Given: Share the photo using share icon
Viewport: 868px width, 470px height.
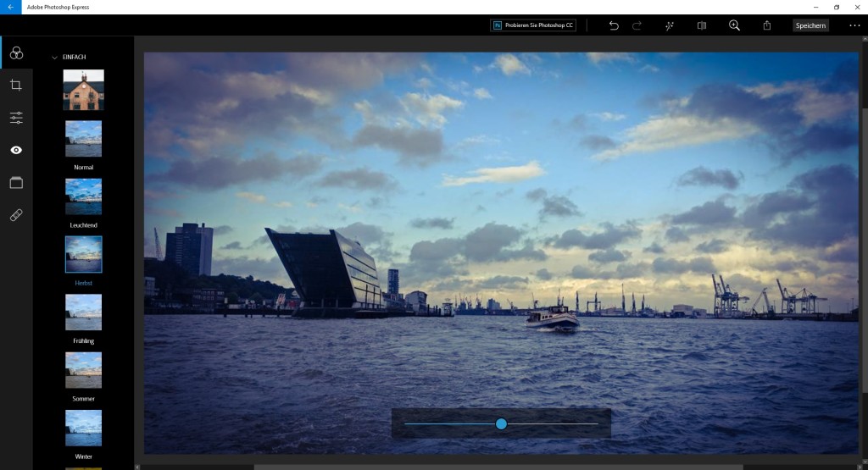Looking at the screenshot, I should pyautogui.click(x=766, y=25).
